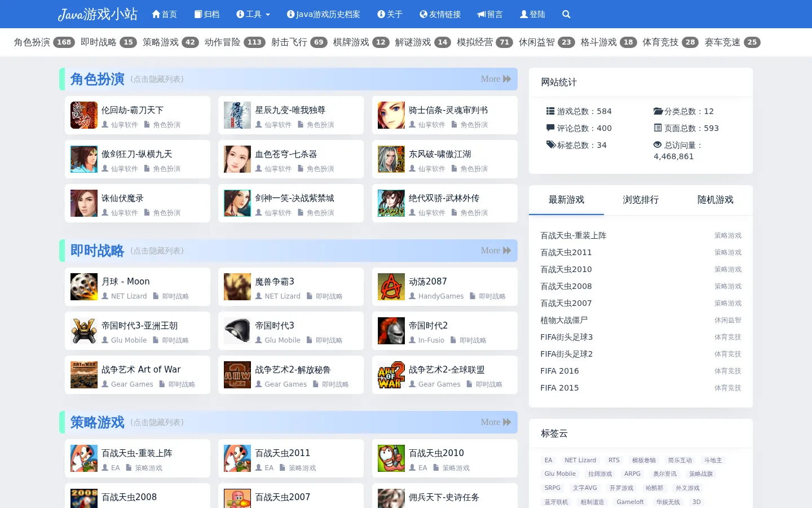The width and height of the screenshot is (812, 508).
Task: Select the 动作冒险 113 category
Action: [x=235, y=42]
